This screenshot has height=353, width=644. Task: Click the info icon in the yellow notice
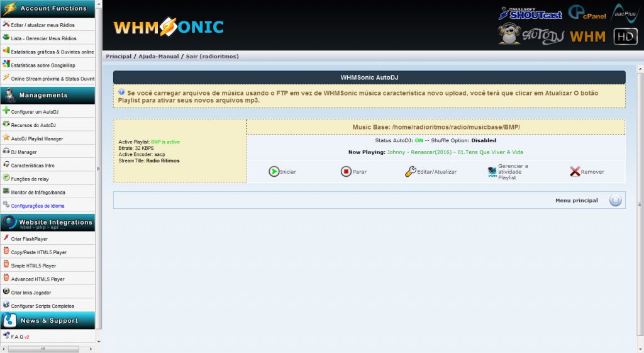pos(121,92)
